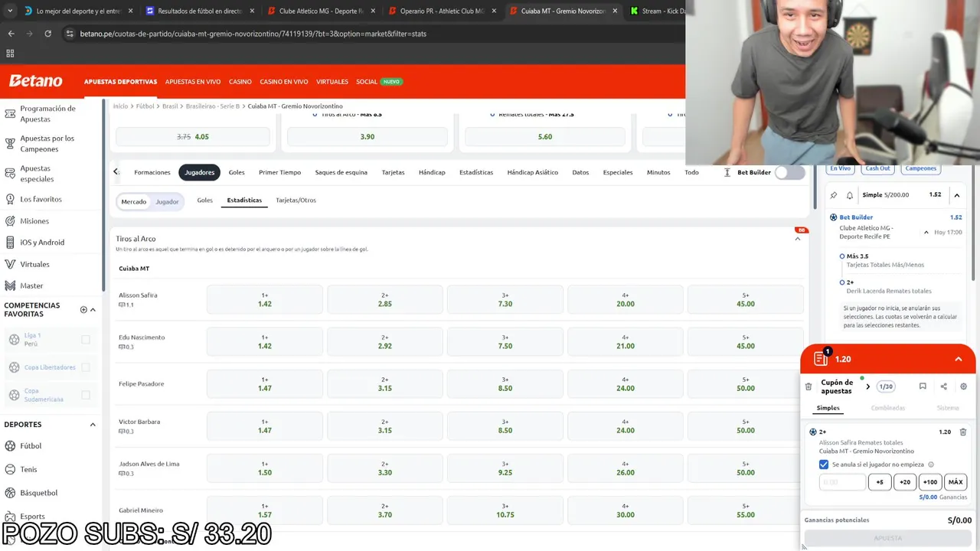The height and width of the screenshot is (551, 980).
Task: Open Misiones sidebar icon
Action: [10, 221]
